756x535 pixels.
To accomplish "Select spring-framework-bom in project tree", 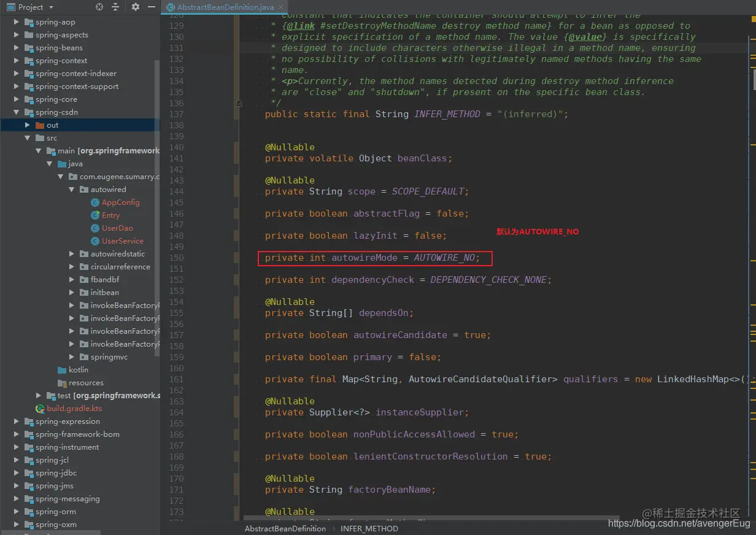I will coord(77,434).
